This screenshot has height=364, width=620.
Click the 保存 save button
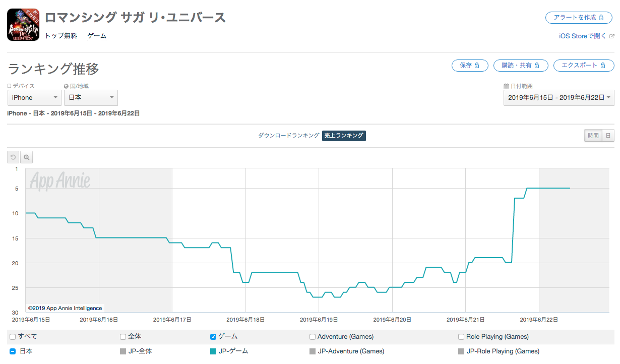click(470, 66)
